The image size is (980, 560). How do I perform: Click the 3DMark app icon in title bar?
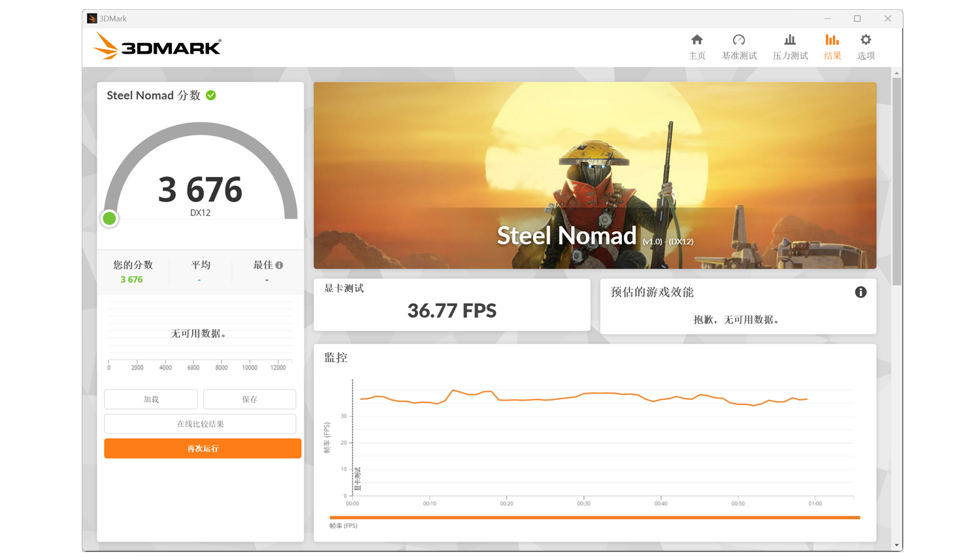[92, 18]
